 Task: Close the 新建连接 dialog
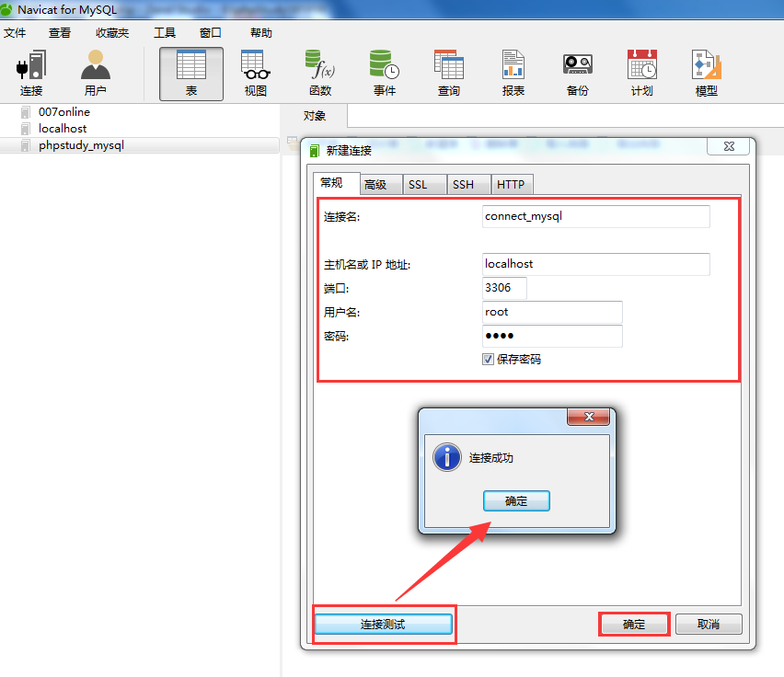tap(729, 146)
